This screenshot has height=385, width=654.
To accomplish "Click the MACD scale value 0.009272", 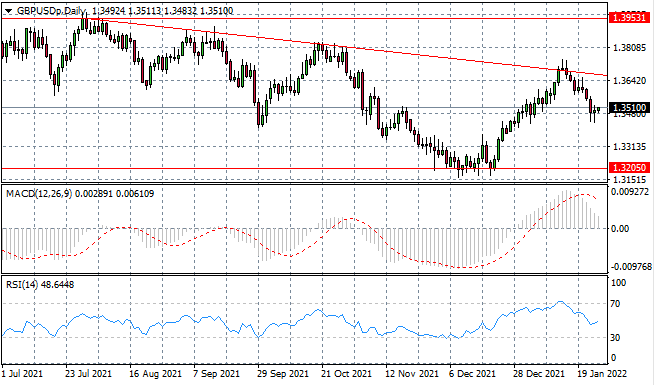I will pos(631,192).
